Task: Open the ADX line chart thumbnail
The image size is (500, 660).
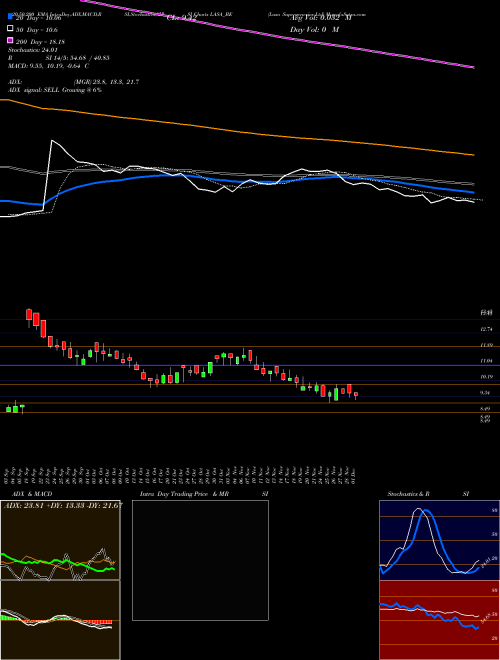Action: (x=60, y=540)
